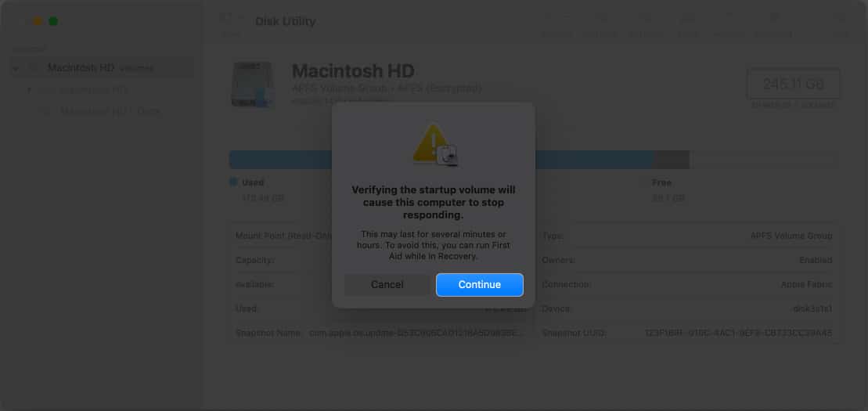Click Continue to verify the startup volume

[479, 285]
